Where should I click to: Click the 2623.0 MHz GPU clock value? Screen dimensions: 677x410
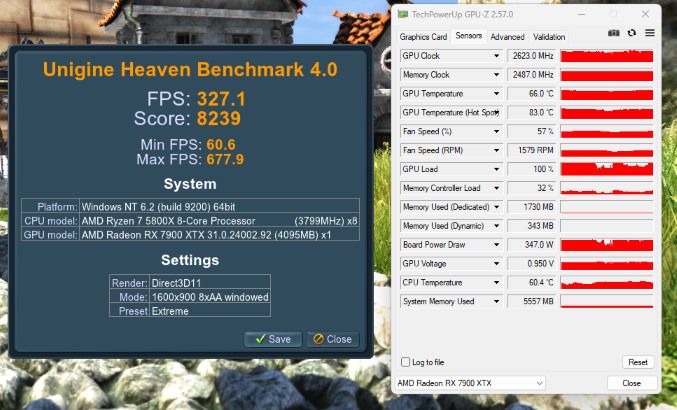tap(531, 56)
